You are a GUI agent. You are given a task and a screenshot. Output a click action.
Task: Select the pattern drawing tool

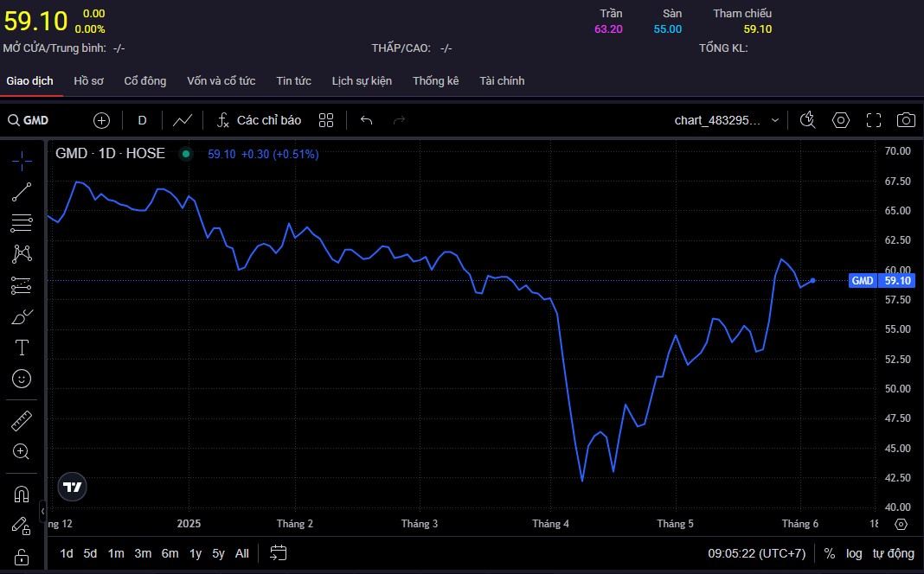22,254
